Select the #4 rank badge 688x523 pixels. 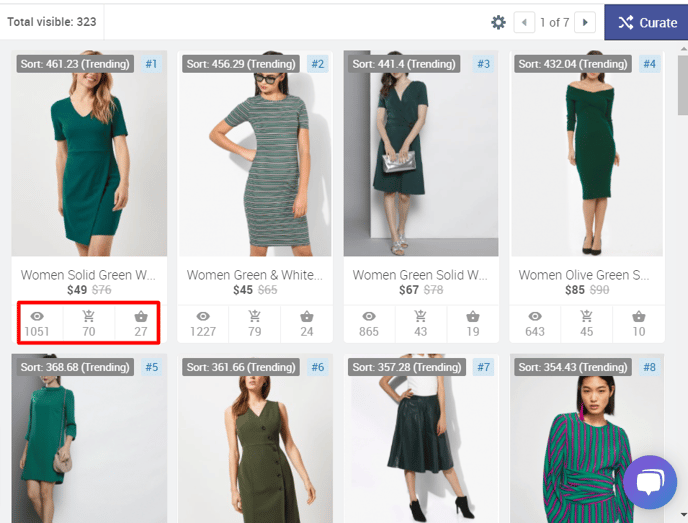coord(649,64)
